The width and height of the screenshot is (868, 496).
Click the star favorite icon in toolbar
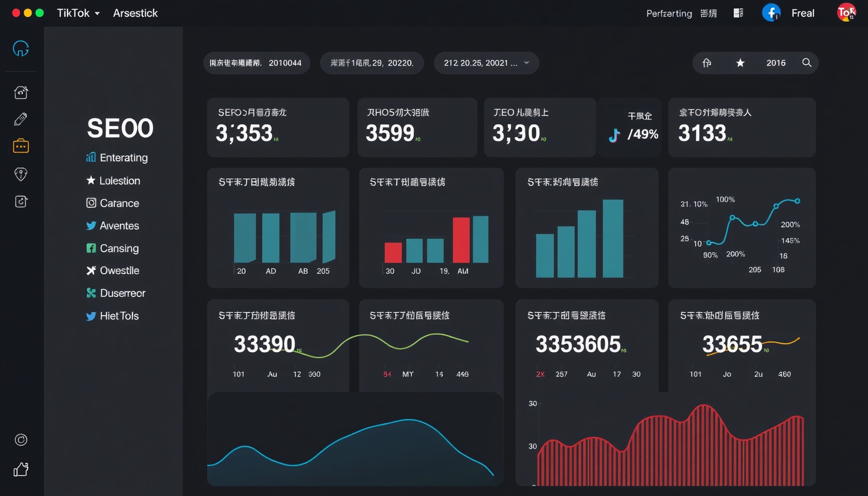(740, 63)
